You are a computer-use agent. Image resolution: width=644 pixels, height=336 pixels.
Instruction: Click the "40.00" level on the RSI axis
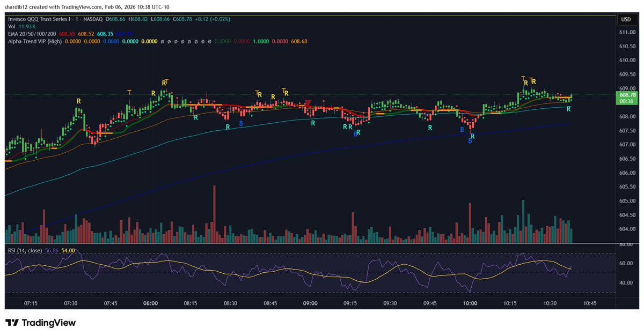626,282
